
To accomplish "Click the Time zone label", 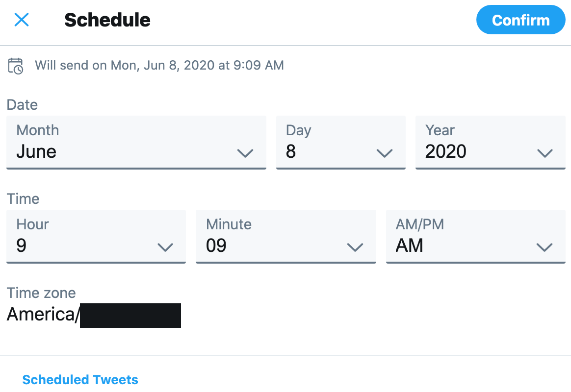I will tap(41, 293).
